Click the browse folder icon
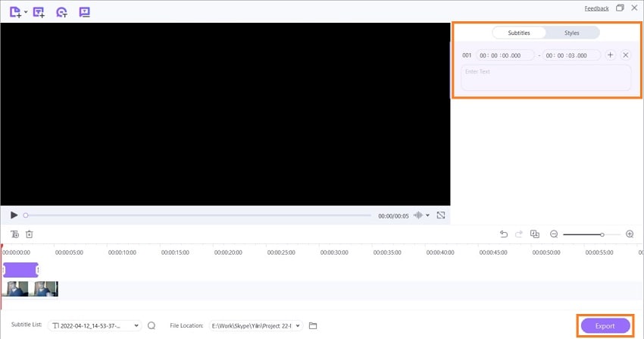 point(313,325)
